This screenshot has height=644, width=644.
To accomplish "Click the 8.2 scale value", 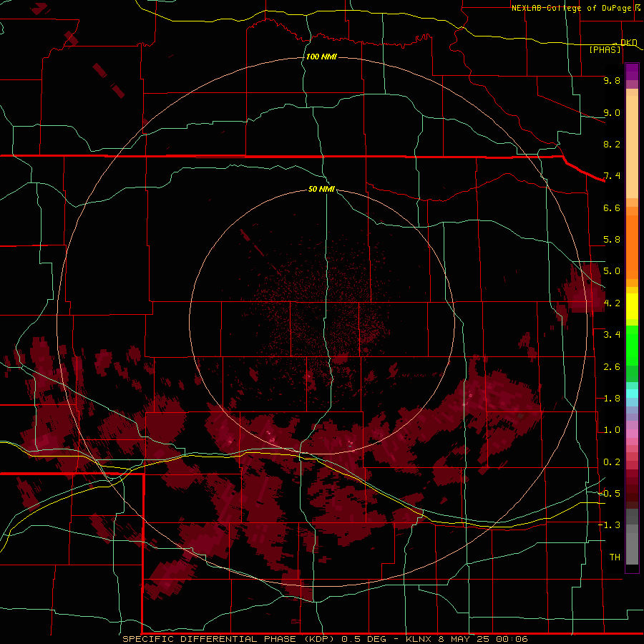I will (x=612, y=144).
